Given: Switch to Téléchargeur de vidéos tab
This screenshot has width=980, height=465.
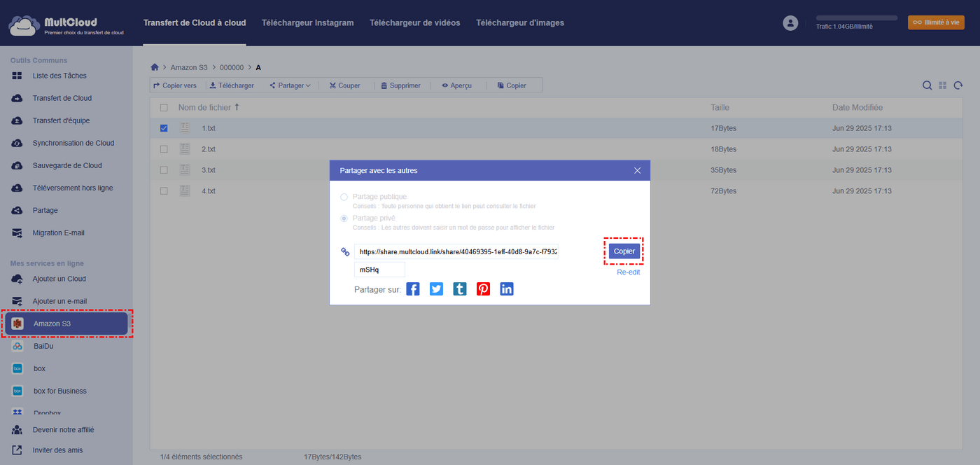Looking at the screenshot, I should pyautogui.click(x=415, y=23).
